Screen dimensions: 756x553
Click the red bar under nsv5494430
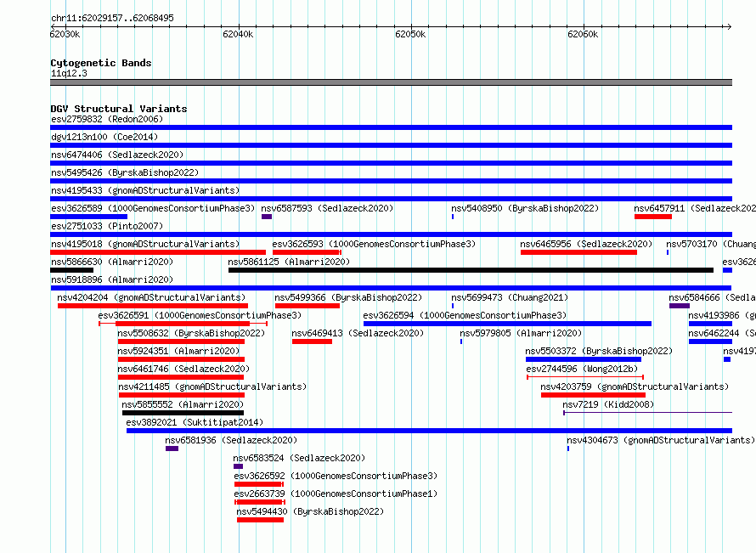pyautogui.click(x=261, y=520)
